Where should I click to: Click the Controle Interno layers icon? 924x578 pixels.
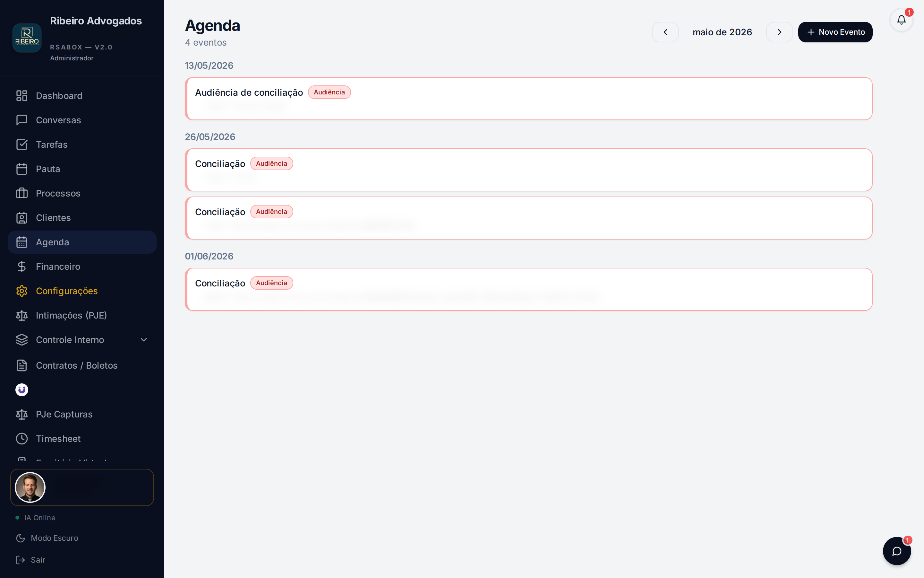(x=22, y=340)
